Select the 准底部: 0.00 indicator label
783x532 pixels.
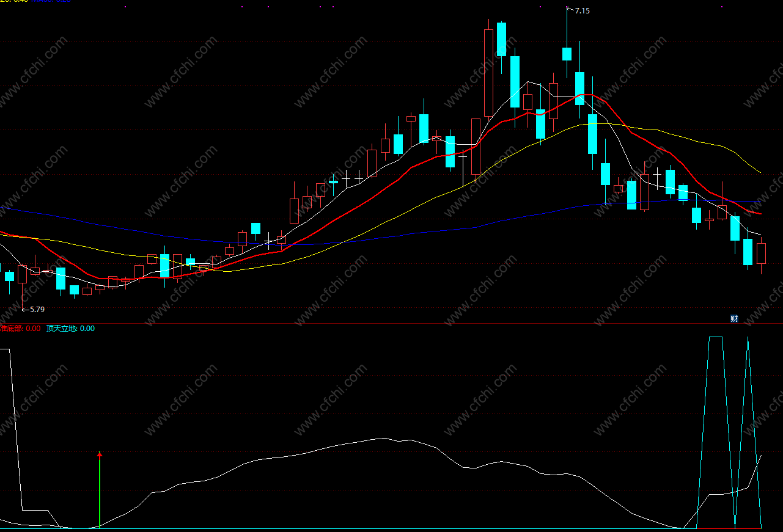pos(20,329)
